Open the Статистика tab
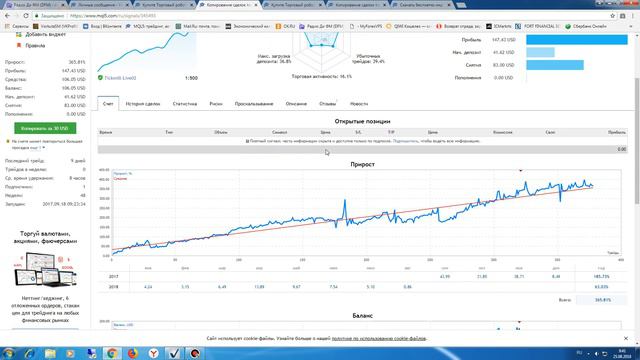 184,104
